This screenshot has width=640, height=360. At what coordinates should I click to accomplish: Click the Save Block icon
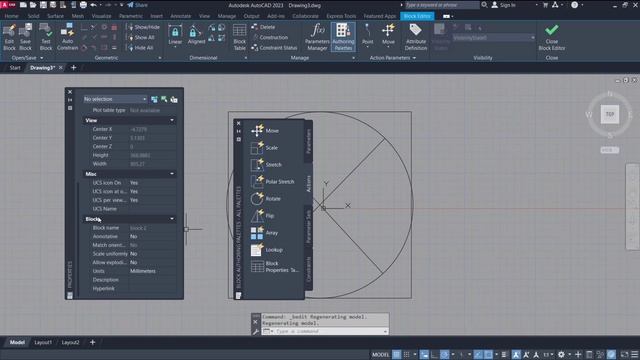25,37
